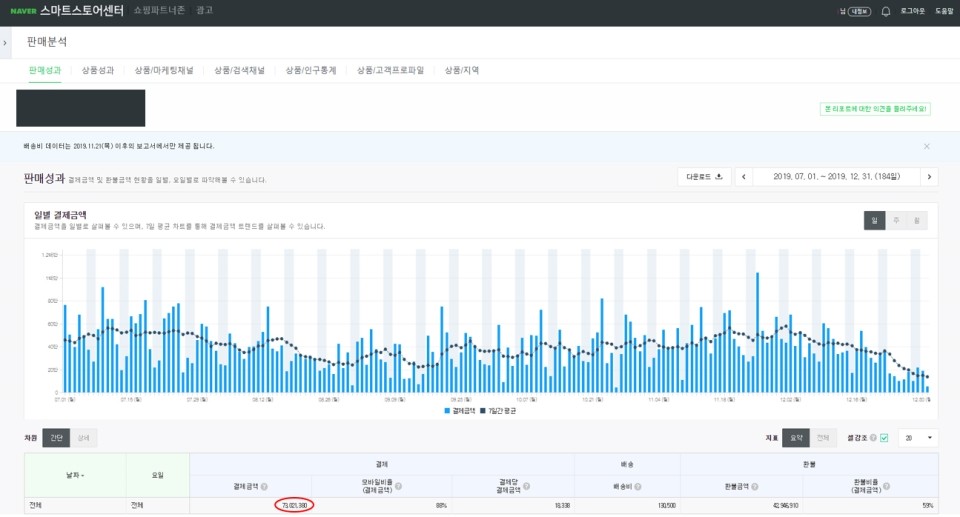
Task: Click the 일별 결제금액 chart title
Action: coord(60,216)
